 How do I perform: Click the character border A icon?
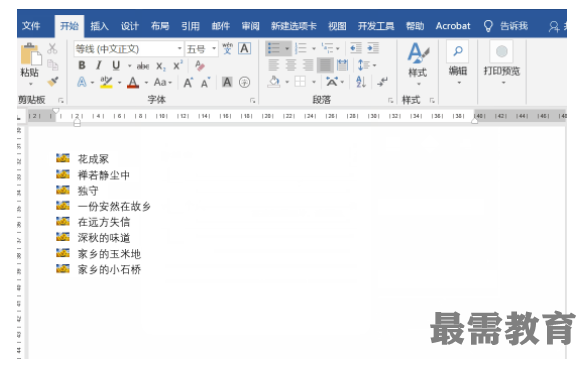coord(244,49)
